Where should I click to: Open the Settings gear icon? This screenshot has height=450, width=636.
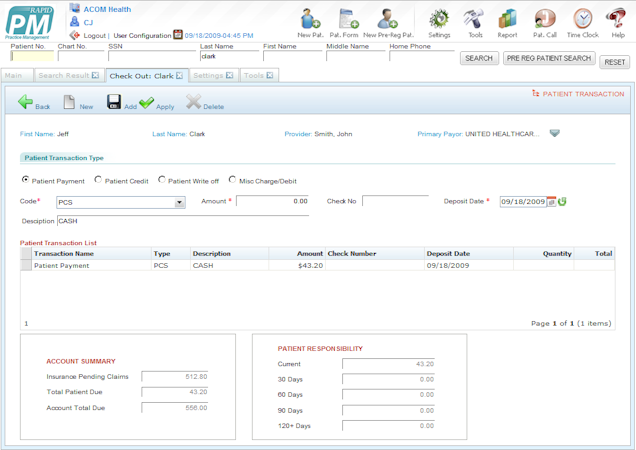point(439,19)
